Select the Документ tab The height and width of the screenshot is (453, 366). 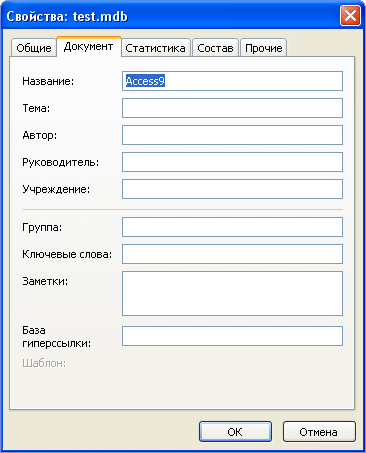[x=89, y=46]
